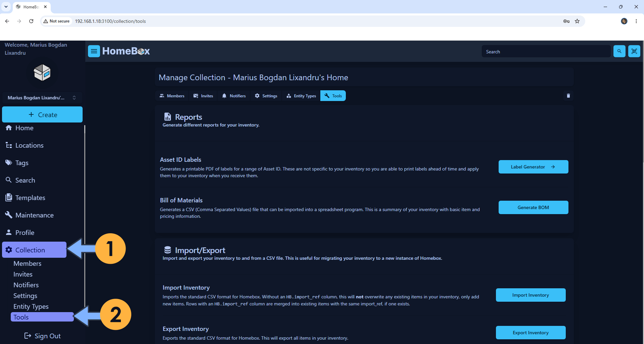Click the Bill of Materials heading
The width and height of the screenshot is (644, 344).
181,200
